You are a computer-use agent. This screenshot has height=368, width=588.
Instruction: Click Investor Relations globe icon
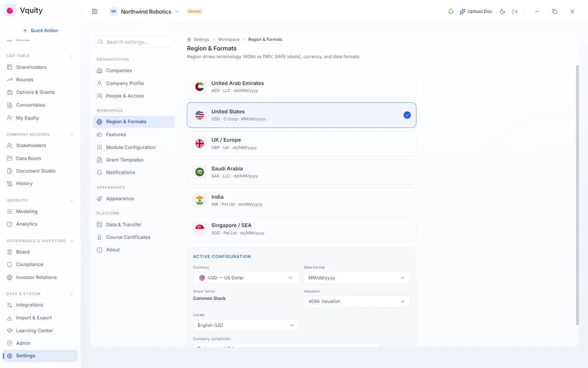pyautogui.click(x=10, y=277)
